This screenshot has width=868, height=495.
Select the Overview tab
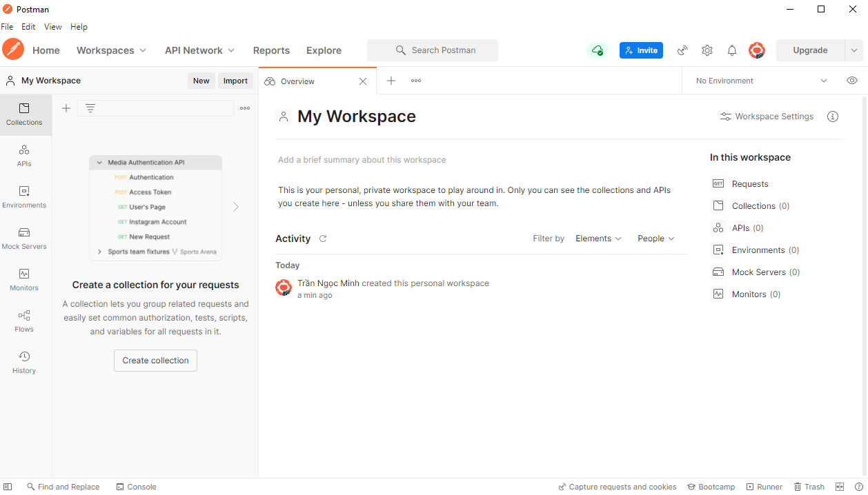tap(317, 81)
